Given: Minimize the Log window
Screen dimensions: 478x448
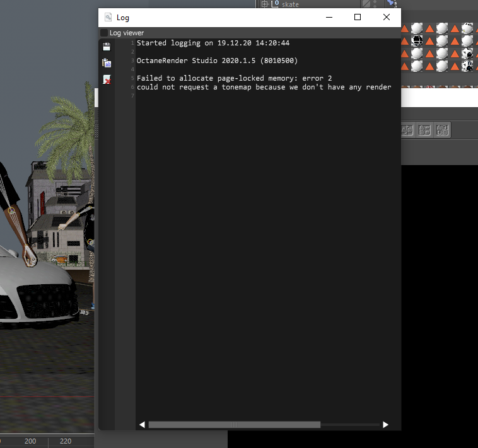Looking at the screenshot, I should click(329, 18).
